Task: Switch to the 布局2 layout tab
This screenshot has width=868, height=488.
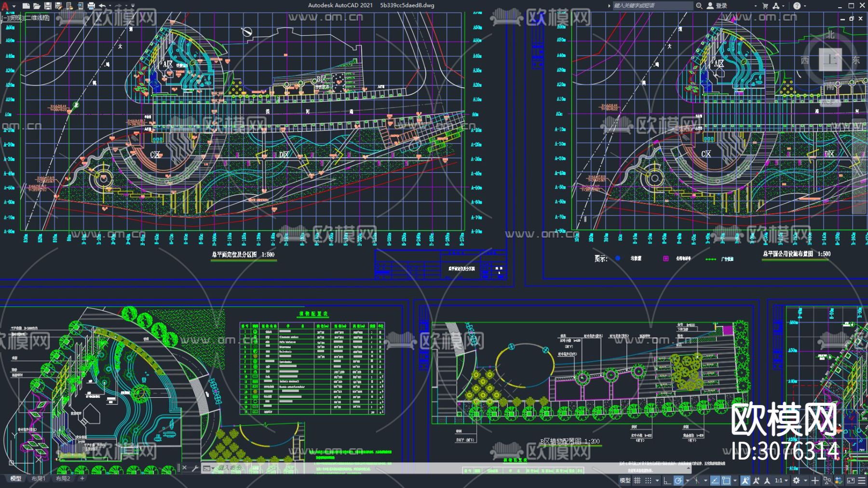Action: pos(63,479)
